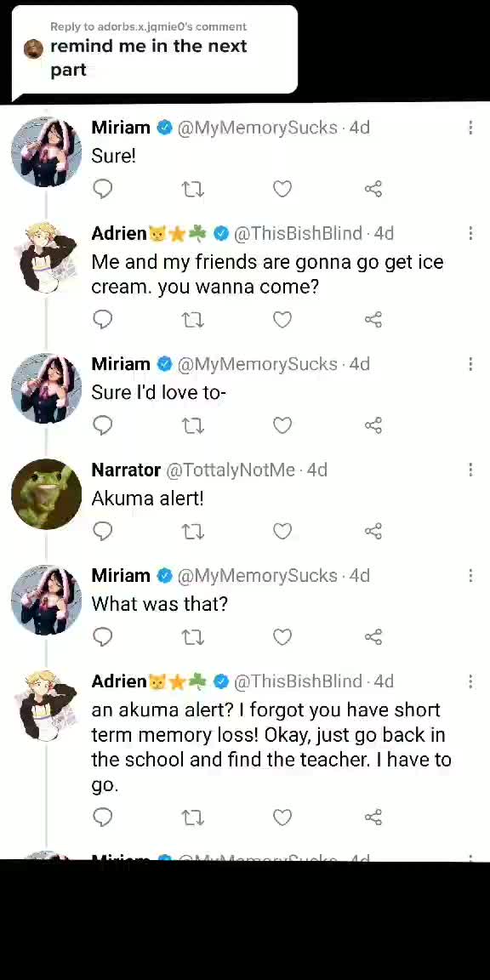Like Narrator's "Akuma alert!" tweet
The height and width of the screenshot is (980, 490).
click(282, 531)
